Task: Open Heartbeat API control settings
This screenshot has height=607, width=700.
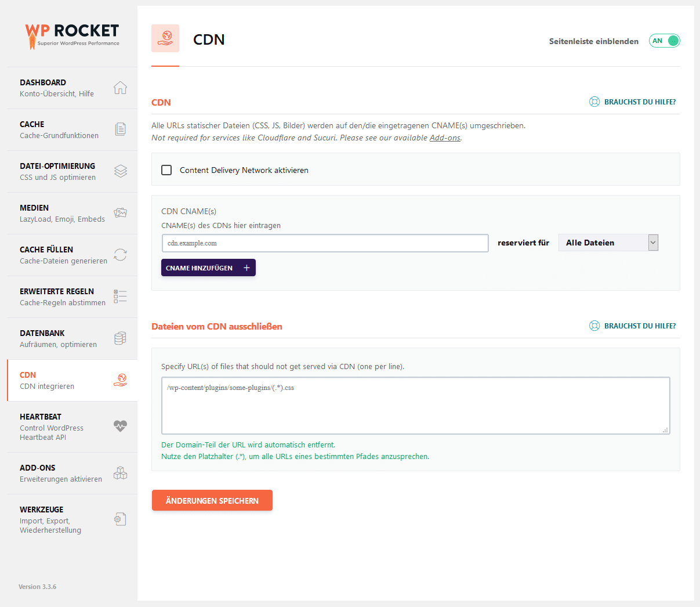Action: [x=72, y=427]
